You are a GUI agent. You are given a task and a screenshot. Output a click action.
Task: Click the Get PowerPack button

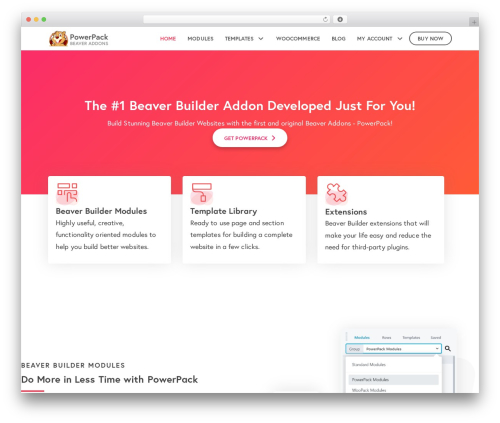pyautogui.click(x=250, y=138)
